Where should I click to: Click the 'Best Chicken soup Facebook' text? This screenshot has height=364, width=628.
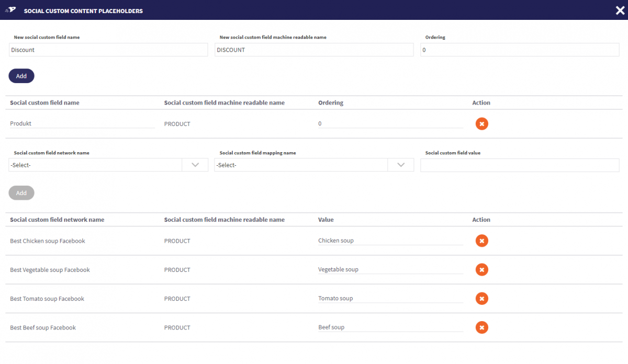48,241
